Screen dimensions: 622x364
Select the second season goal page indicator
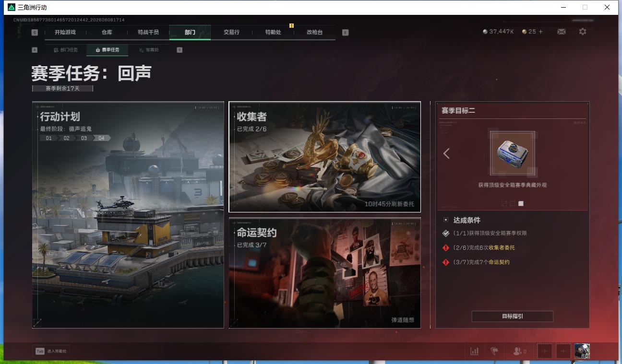(x=513, y=204)
